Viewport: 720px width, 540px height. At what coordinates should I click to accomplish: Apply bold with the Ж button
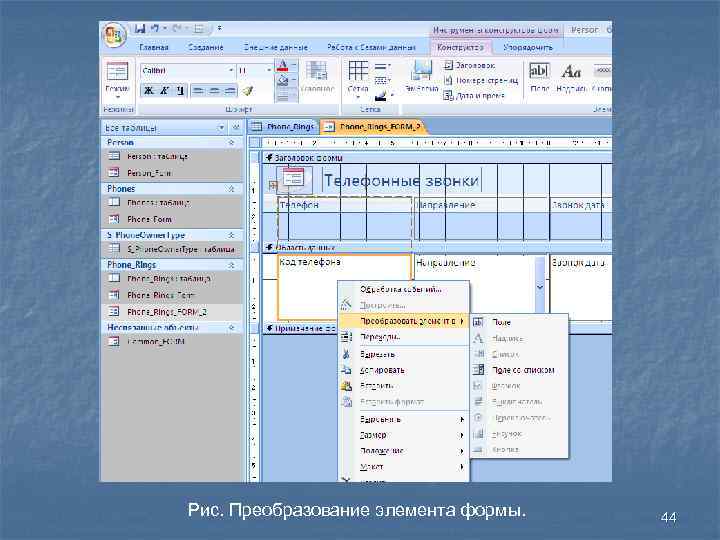(149, 90)
